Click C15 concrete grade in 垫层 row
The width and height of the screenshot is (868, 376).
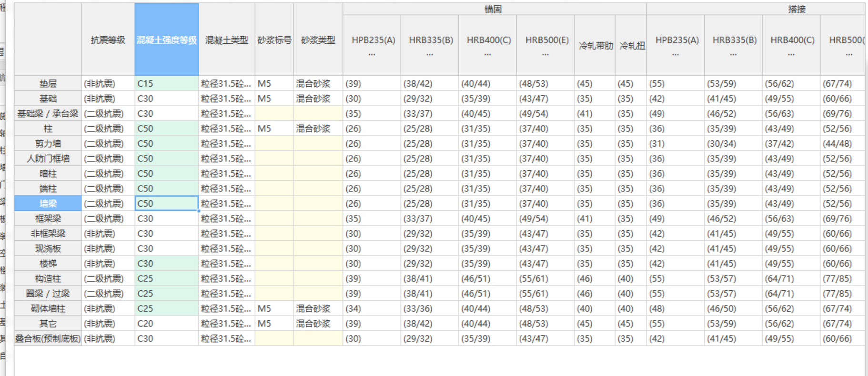[167, 84]
